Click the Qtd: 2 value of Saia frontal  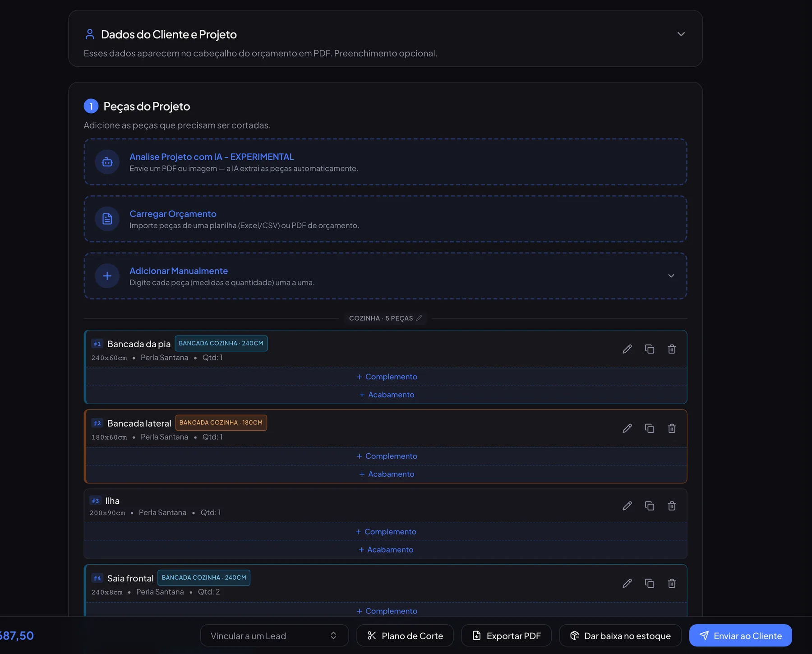tap(209, 592)
